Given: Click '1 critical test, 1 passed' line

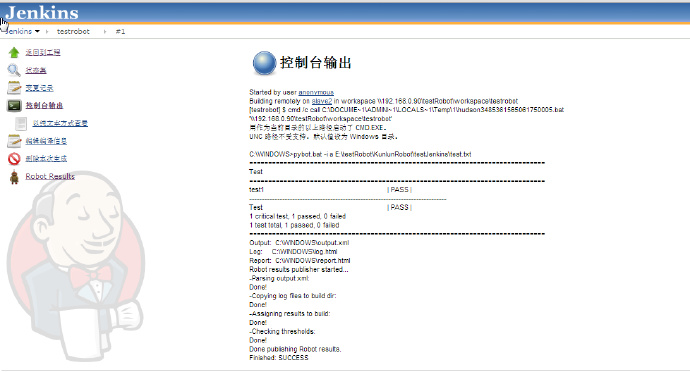Looking at the screenshot, I should [x=297, y=216].
